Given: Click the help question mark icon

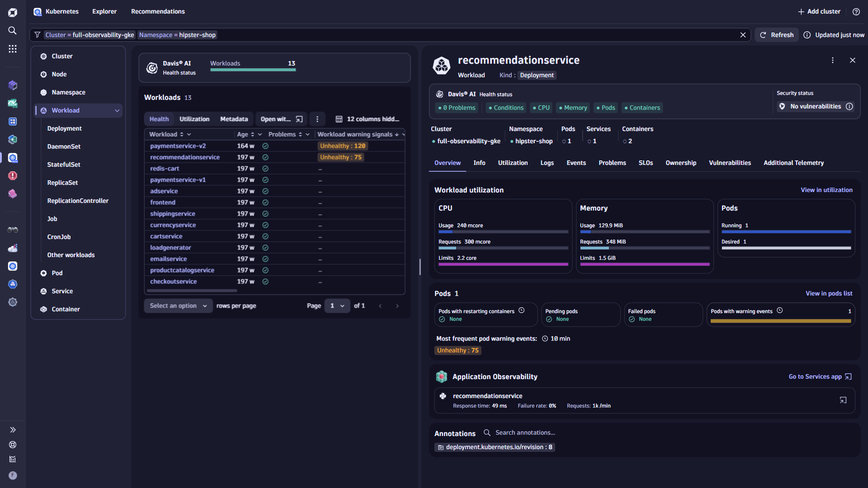Looking at the screenshot, I should [856, 12].
